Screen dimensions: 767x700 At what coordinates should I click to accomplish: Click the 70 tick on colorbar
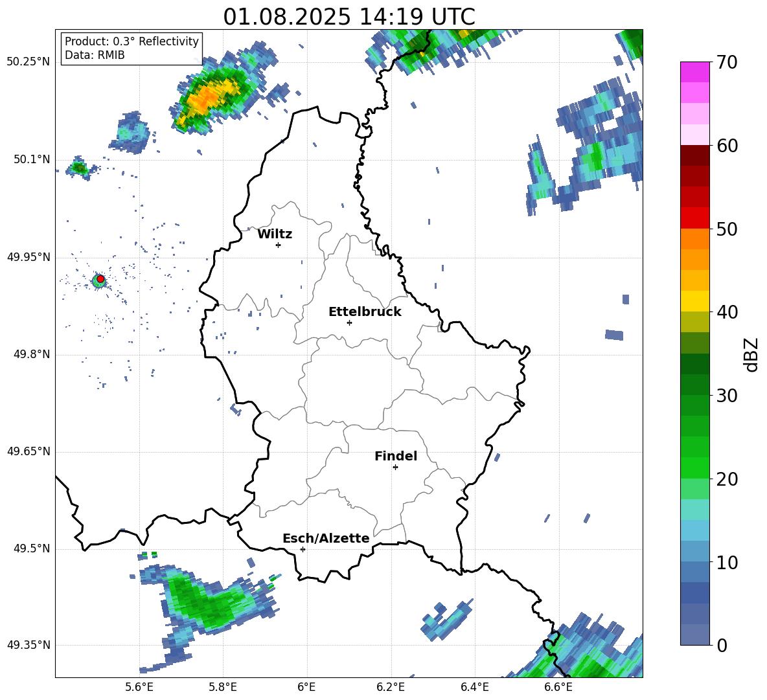tap(726, 62)
